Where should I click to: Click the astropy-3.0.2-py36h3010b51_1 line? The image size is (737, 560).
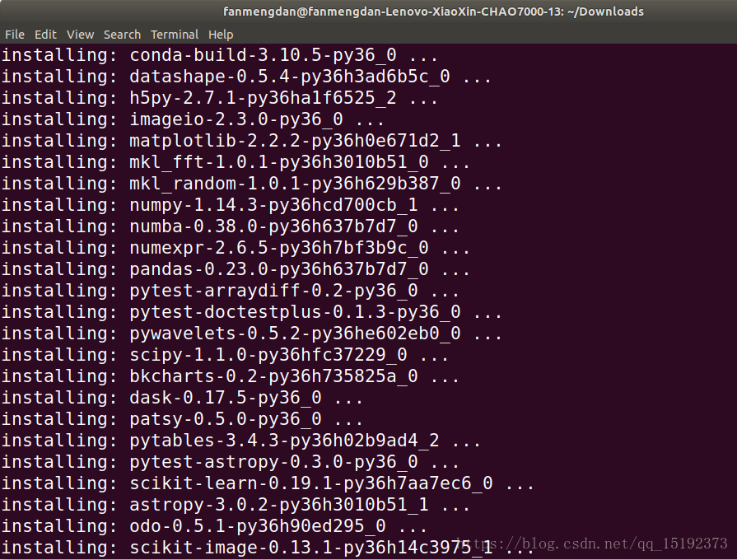tap(236, 505)
